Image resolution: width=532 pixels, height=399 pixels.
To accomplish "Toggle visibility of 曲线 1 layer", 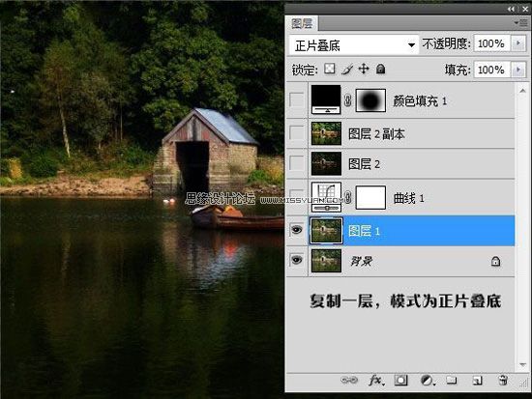I will (x=297, y=197).
